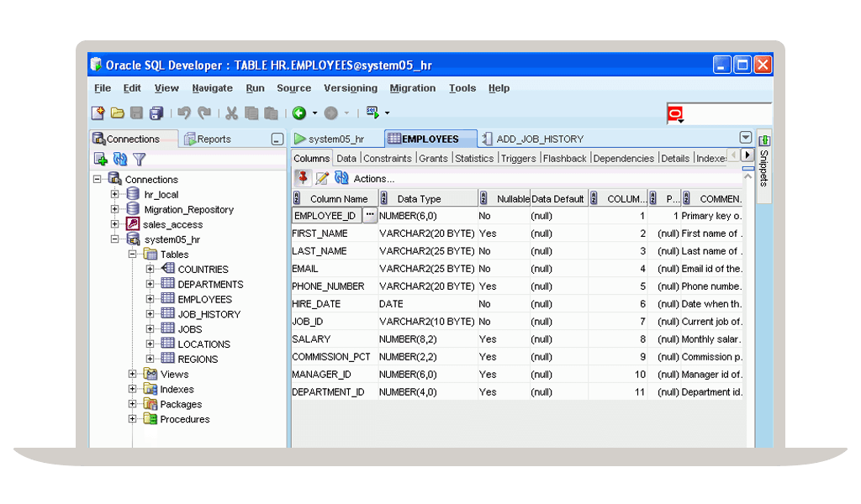Select the Packages folder in the tree
Image resolution: width=861 pixels, height=504 pixels.
pos(181,404)
